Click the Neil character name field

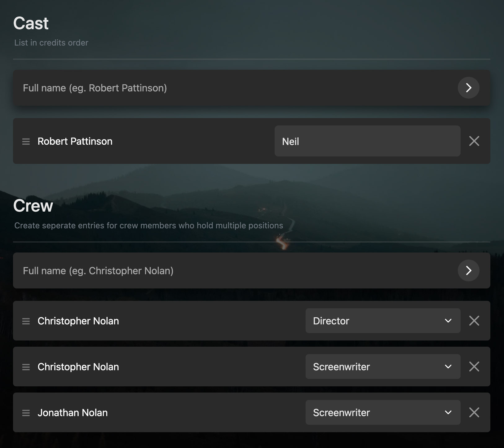367,141
